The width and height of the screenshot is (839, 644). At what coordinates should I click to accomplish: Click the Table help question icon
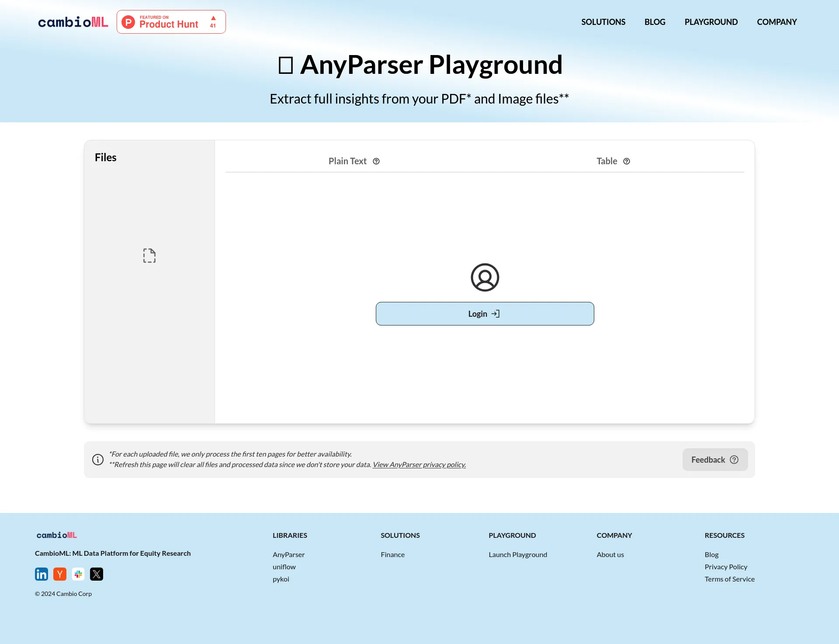click(627, 161)
